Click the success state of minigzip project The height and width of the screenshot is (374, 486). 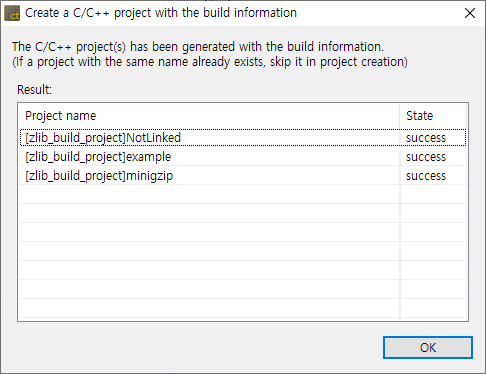(x=426, y=176)
